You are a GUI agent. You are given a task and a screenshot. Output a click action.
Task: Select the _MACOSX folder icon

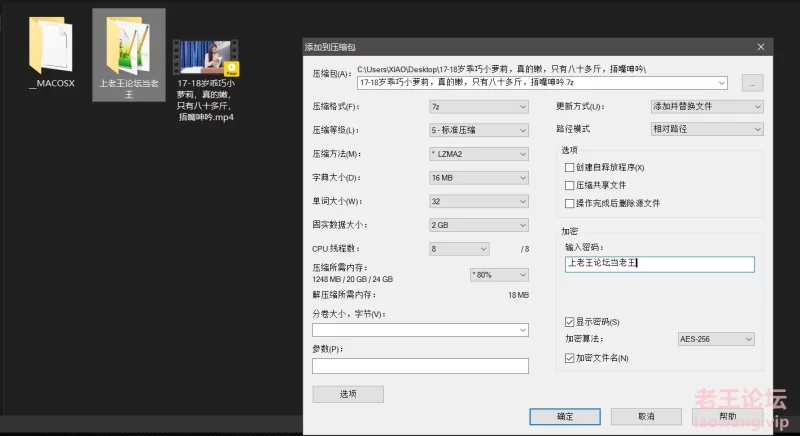51,45
